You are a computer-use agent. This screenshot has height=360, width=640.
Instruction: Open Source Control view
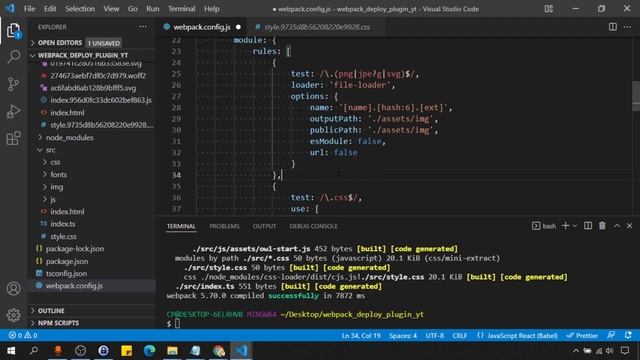(x=13, y=84)
